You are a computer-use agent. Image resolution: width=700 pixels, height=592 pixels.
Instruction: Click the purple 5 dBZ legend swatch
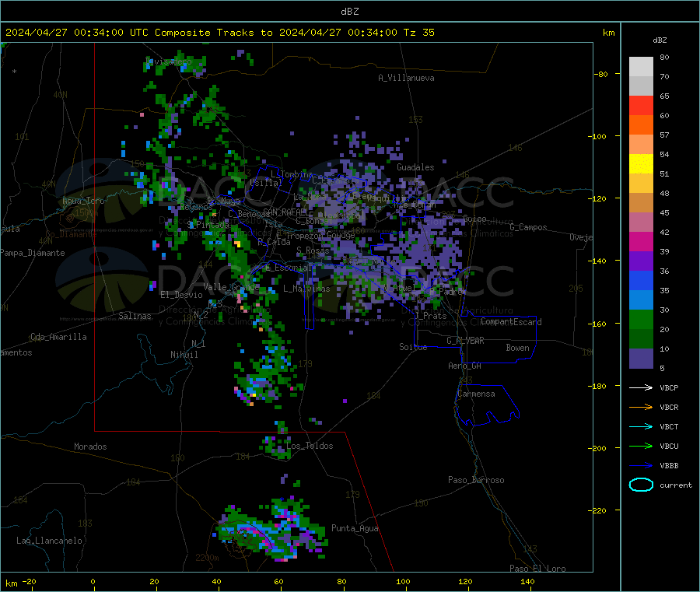(x=641, y=359)
